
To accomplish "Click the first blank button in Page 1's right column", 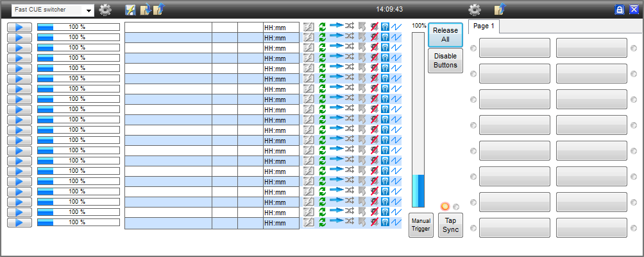I will point(592,48).
